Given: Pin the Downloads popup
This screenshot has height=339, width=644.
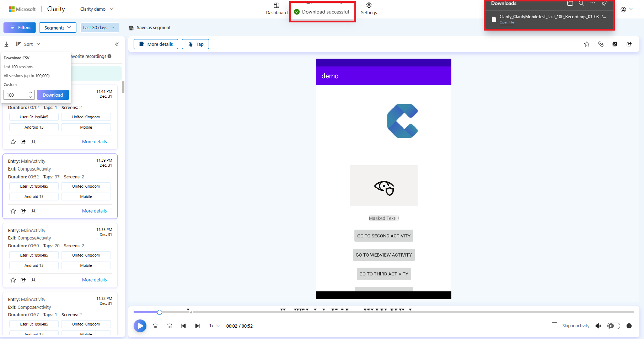Looking at the screenshot, I should click(x=604, y=3).
